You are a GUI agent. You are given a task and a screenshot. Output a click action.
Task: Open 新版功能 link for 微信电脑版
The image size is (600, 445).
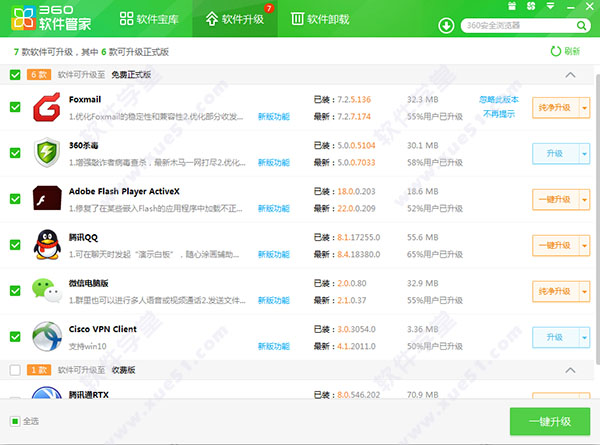tap(274, 300)
